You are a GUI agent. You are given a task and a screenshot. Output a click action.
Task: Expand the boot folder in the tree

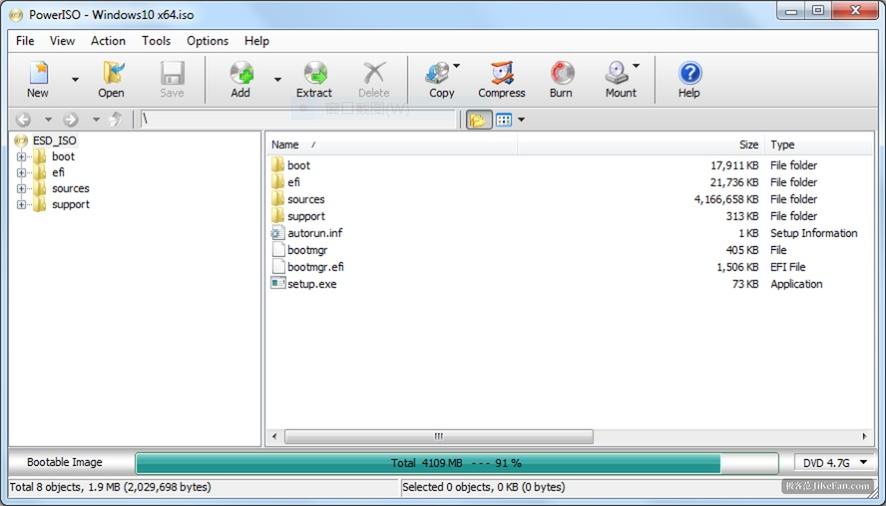pos(21,157)
